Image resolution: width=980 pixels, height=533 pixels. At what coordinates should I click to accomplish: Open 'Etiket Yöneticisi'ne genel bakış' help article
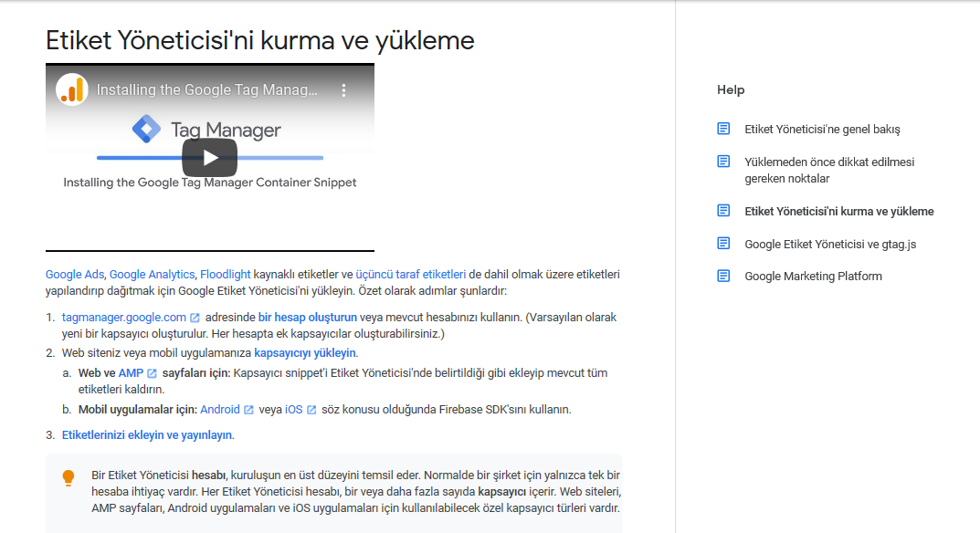pyautogui.click(x=823, y=130)
